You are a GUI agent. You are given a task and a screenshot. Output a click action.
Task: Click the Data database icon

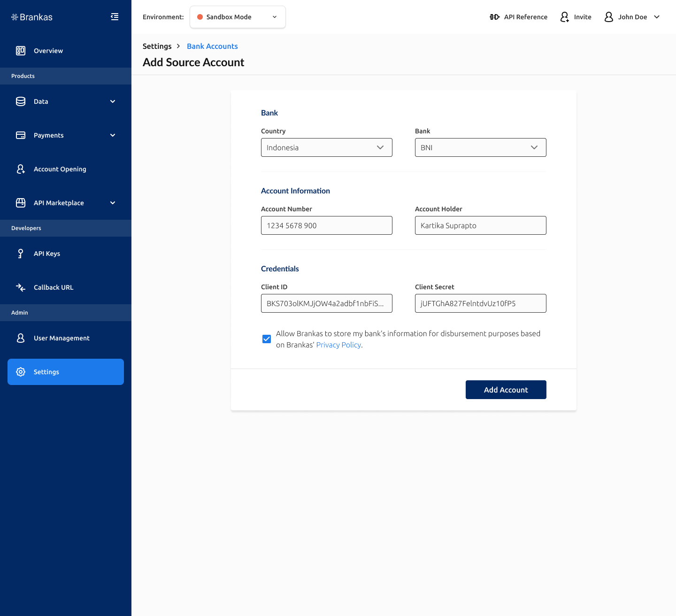tap(21, 101)
